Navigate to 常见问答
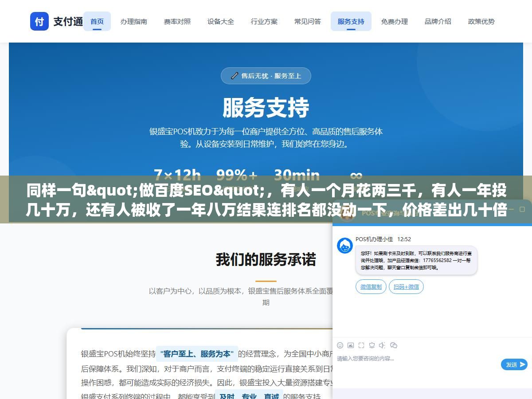 pos(307,21)
